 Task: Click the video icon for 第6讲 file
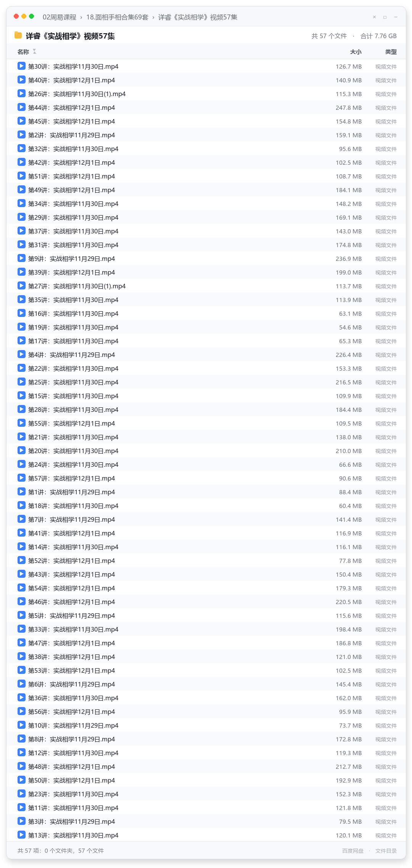pos(21,684)
